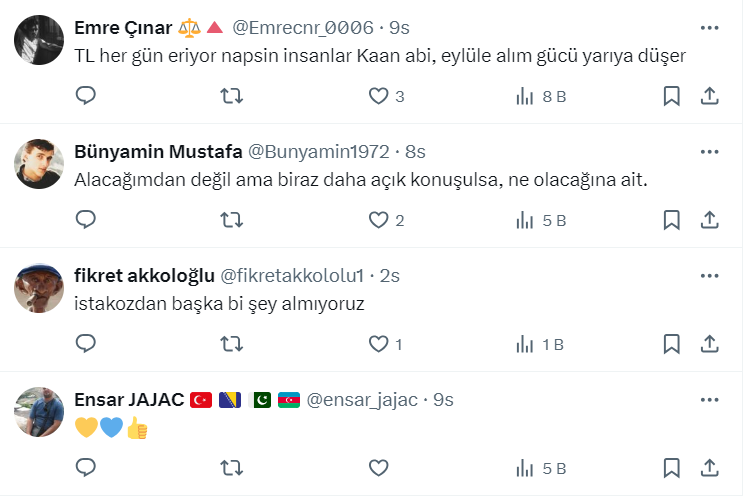Open more menu on Bünyamin Mustafa's tweet
This screenshot has width=753, height=496.
point(709,152)
